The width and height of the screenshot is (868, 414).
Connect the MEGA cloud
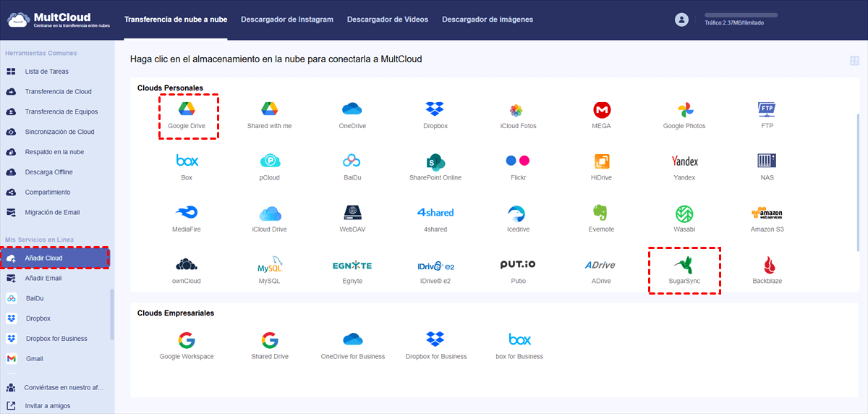[x=601, y=116]
